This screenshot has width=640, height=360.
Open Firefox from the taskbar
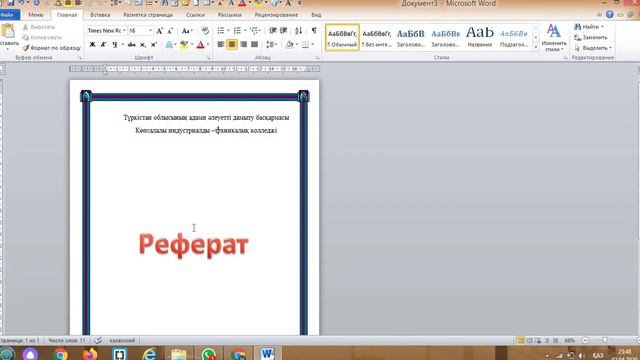coord(90,354)
